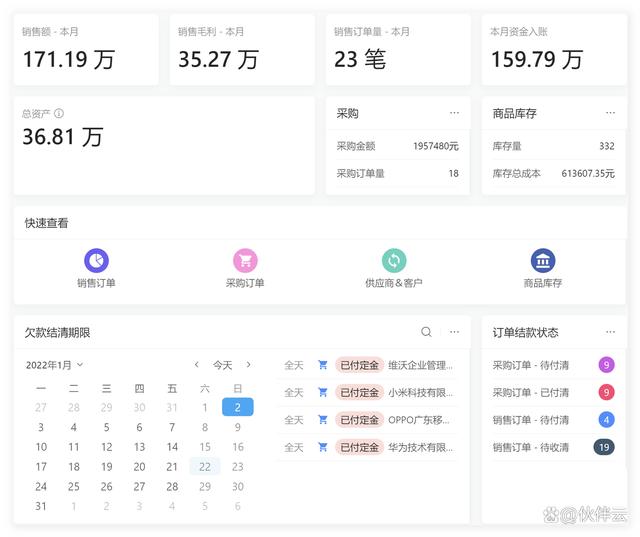Go to previous month with left chevron
This screenshot has width=640, height=537.
click(197, 365)
